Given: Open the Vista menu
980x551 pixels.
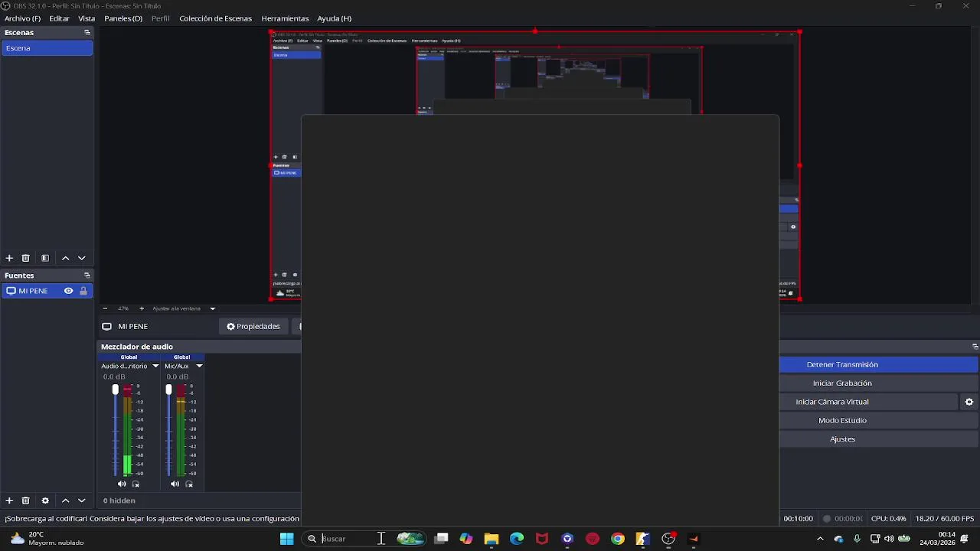Looking at the screenshot, I should [x=87, y=18].
